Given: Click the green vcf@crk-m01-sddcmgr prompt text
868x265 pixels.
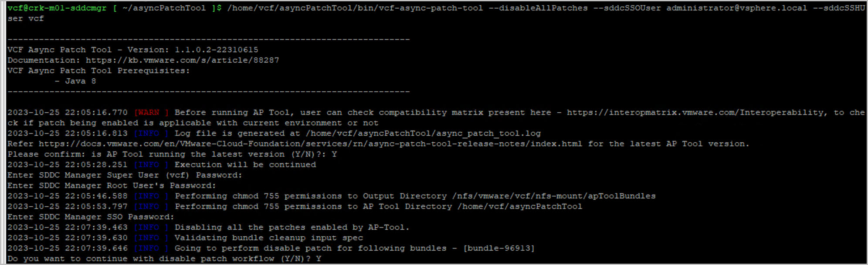Looking at the screenshot, I should click(x=57, y=8).
